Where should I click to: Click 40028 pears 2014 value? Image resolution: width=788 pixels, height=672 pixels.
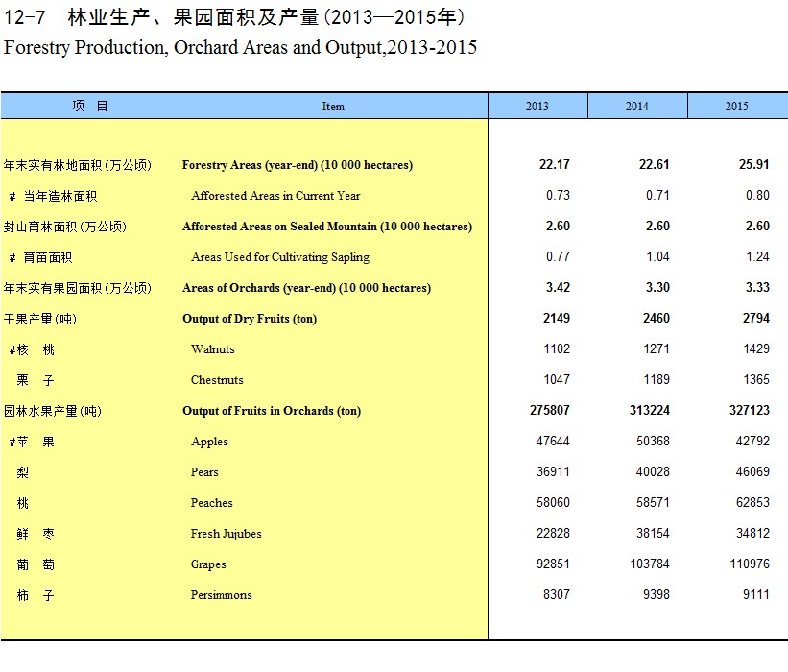tap(653, 471)
